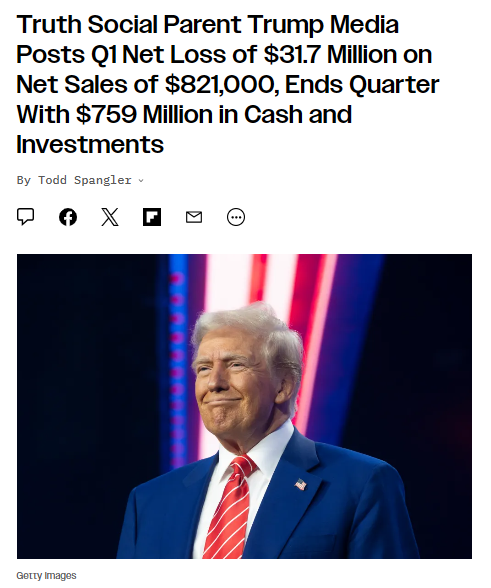
Task: Click the American flag lapel pin in photo
Action: pyautogui.click(x=300, y=484)
